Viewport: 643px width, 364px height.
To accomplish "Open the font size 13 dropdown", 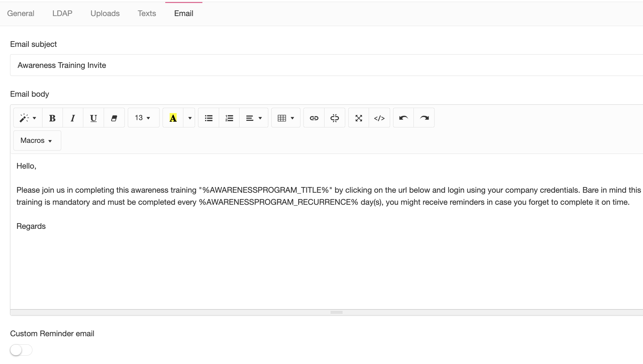I will point(143,118).
